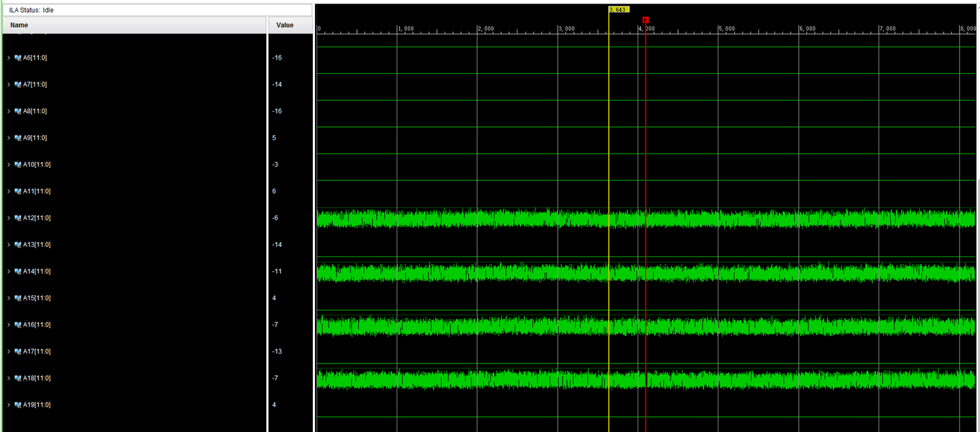Select the A6[11:0] signal name
The height and width of the screenshot is (432, 980).
(x=35, y=58)
